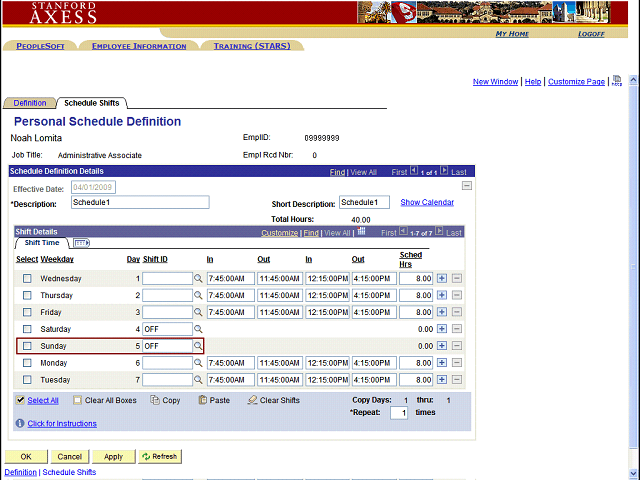
Task: Click the Wednesday Shift ID magnifier icon
Action: (x=198, y=279)
